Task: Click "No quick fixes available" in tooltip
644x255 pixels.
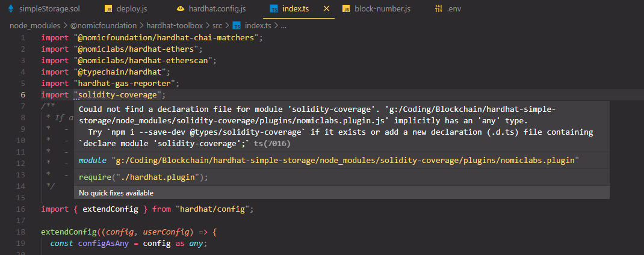Action: click(x=116, y=192)
